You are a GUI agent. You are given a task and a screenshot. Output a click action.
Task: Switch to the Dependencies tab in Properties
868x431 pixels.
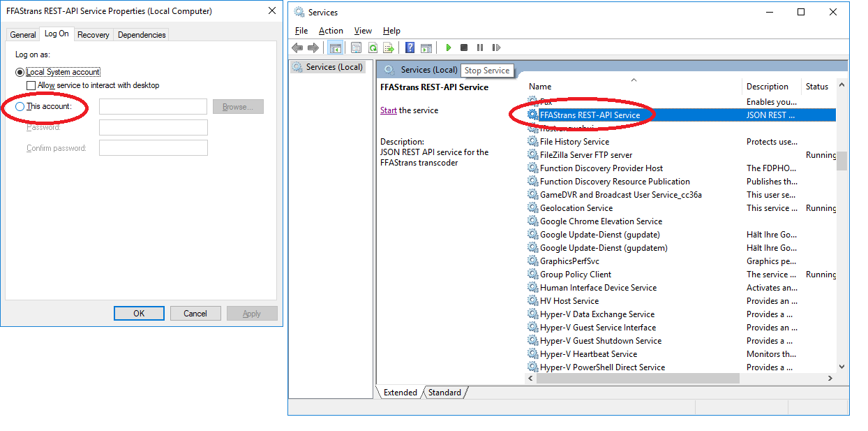tap(142, 35)
